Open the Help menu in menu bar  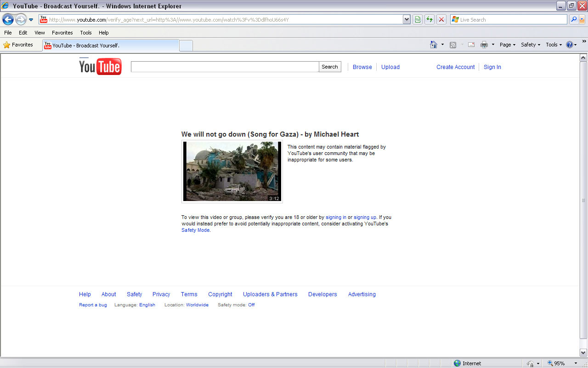pos(104,33)
